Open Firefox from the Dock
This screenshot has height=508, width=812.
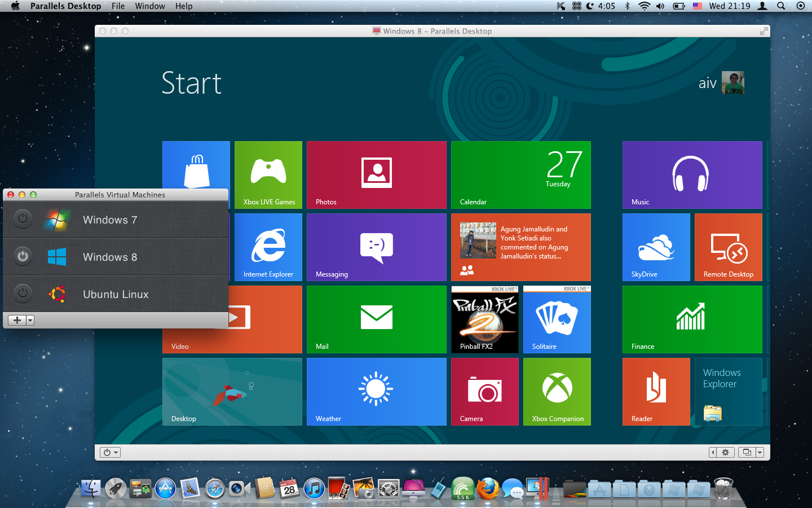(x=488, y=488)
